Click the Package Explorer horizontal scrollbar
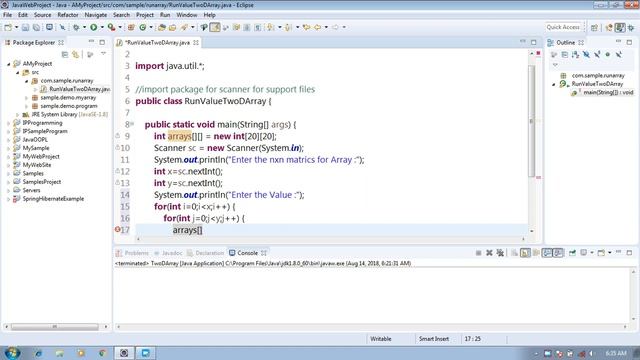Viewport: 640px width, 360px height. pyautogui.click(x=55, y=327)
